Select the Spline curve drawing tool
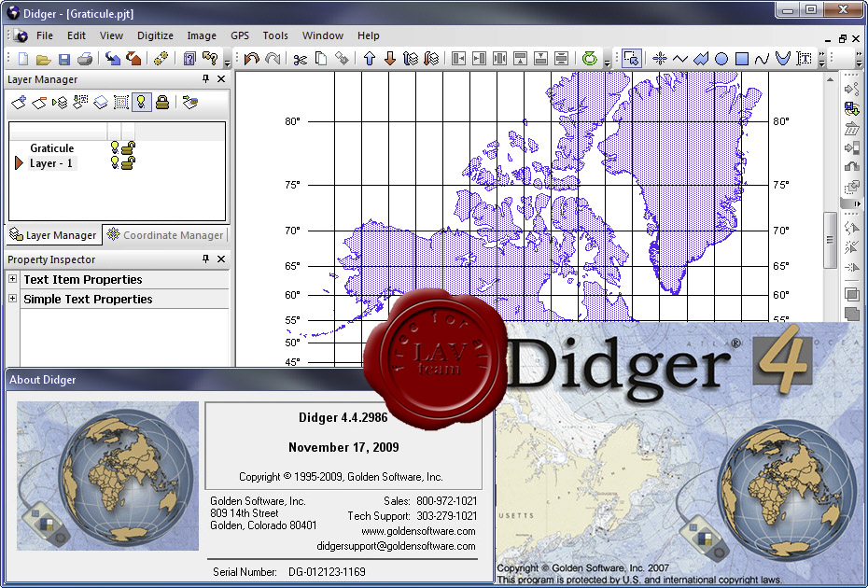868x588 pixels. coord(763,59)
